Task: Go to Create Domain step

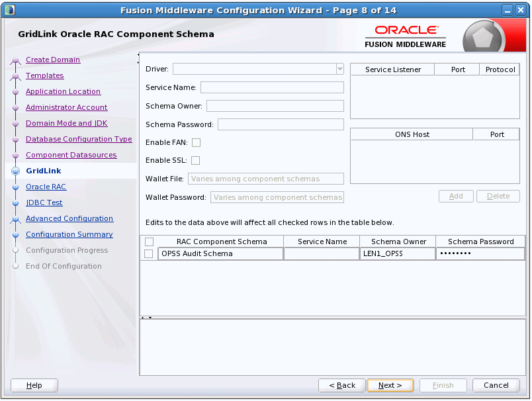Action: (x=53, y=60)
